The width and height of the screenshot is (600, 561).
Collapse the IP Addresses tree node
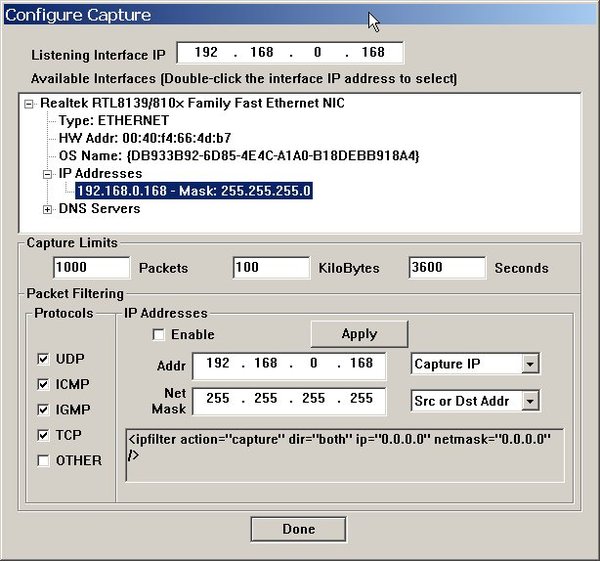(x=48, y=174)
